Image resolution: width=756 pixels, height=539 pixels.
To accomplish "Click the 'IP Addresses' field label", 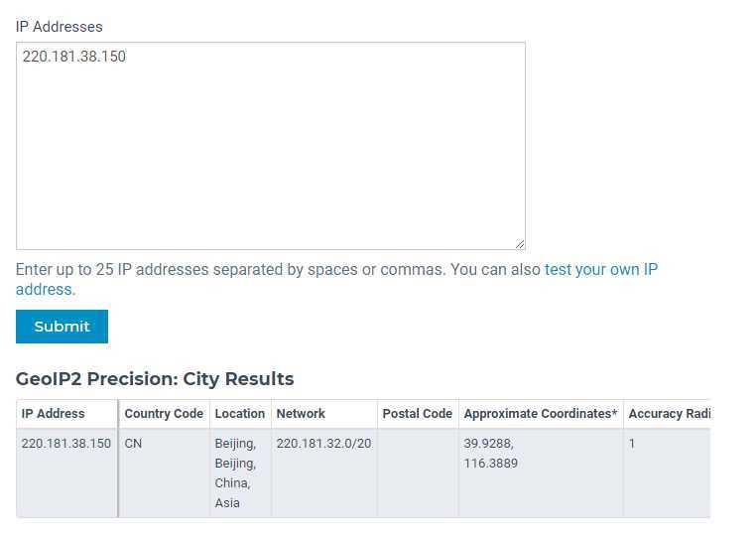I will (x=59, y=27).
